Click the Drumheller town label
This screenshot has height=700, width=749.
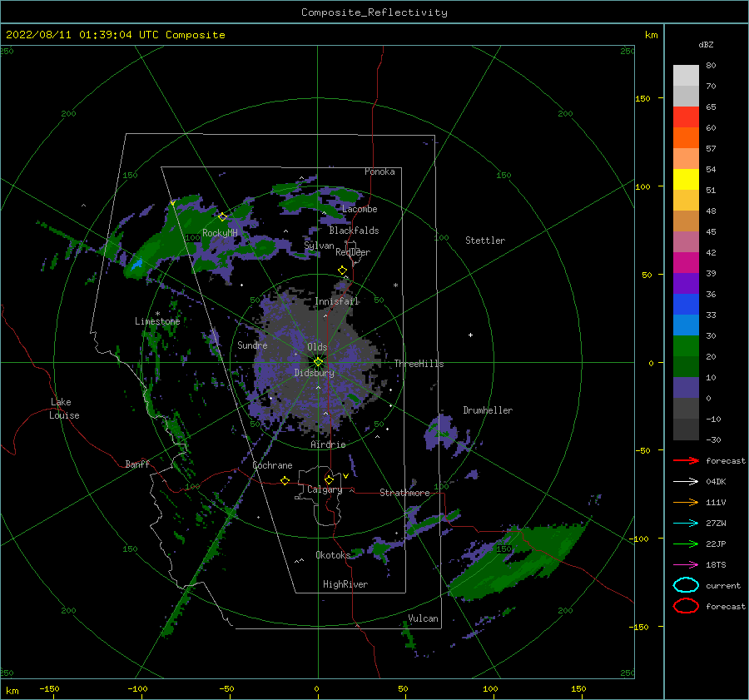pos(488,410)
